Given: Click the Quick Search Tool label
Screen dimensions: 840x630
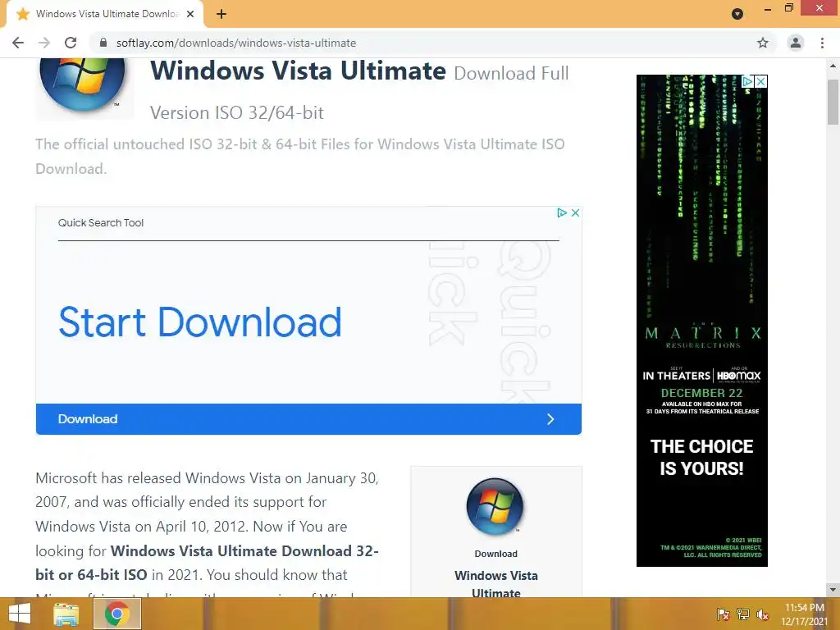Looking at the screenshot, I should pyautogui.click(x=101, y=223).
